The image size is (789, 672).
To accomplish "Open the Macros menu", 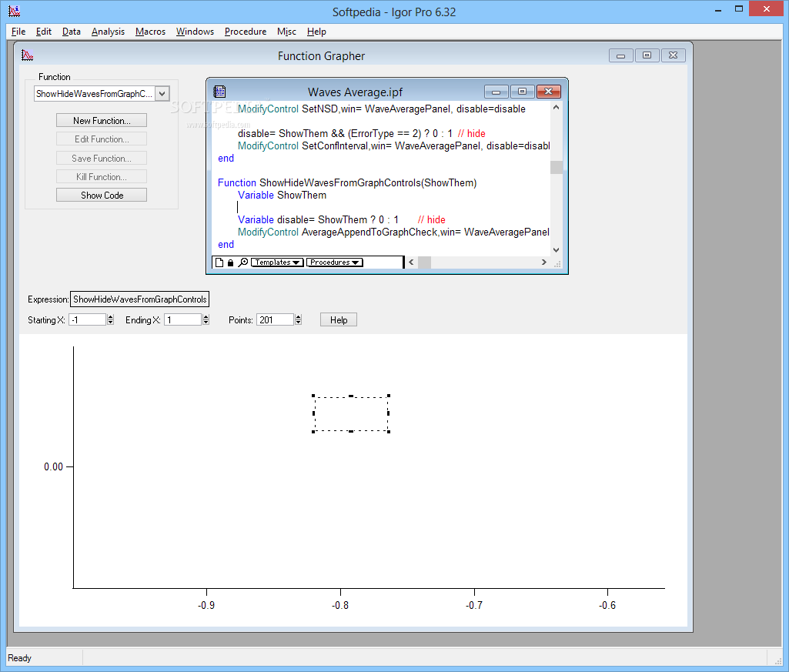I will pos(150,32).
